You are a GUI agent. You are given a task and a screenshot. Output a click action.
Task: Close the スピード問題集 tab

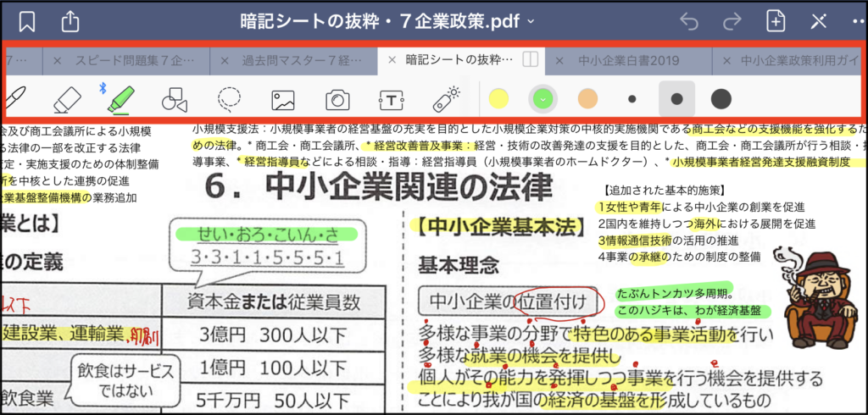pos(57,60)
